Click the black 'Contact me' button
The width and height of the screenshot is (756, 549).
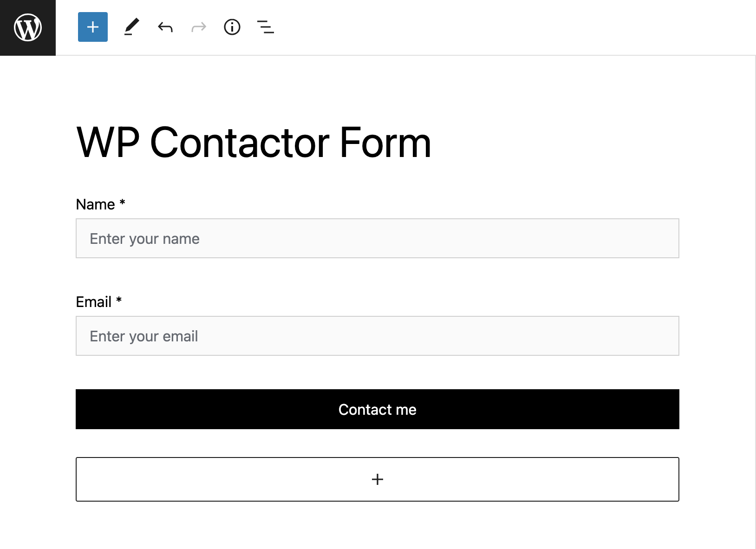pyautogui.click(x=378, y=409)
